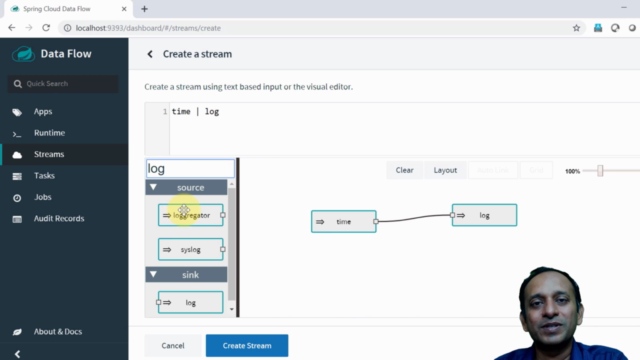Reload the page
640x360 pixels.
[46, 28]
